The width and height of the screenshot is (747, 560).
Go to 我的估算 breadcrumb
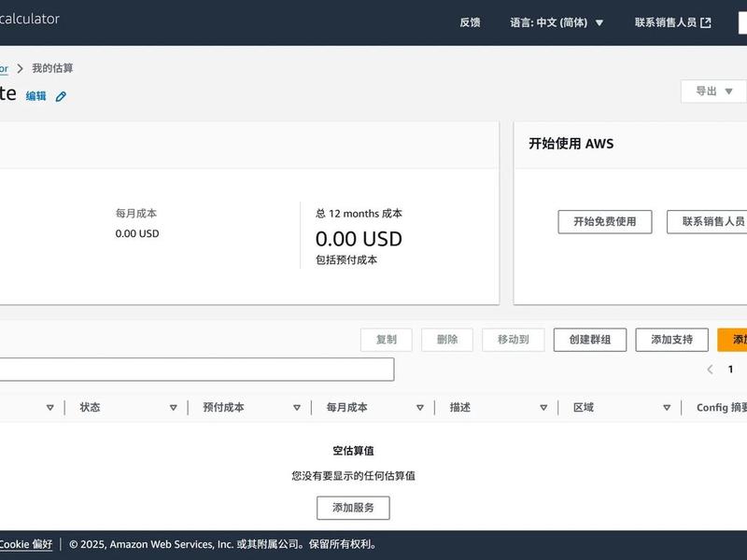[x=52, y=68]
